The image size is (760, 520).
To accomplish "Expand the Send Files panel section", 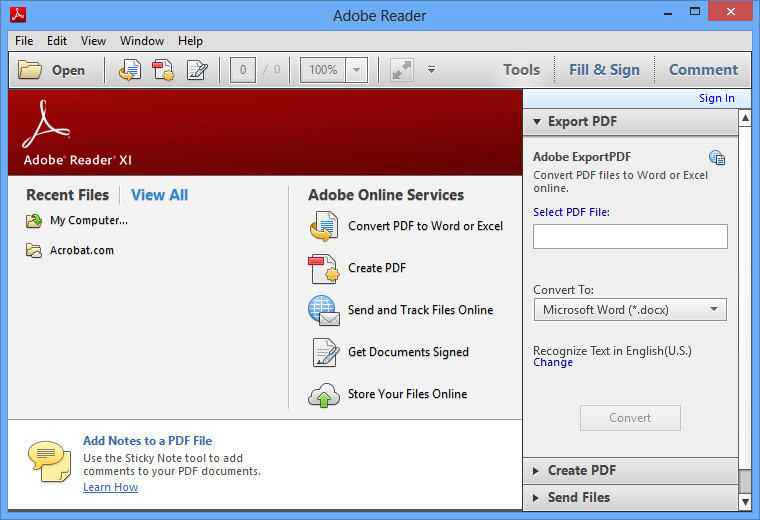I will coord(630,498).
